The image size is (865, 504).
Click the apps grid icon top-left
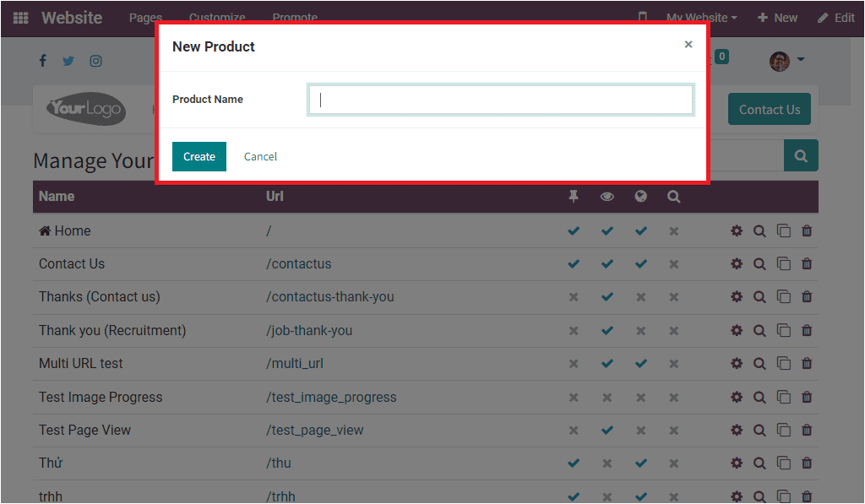tap(20, 18)
